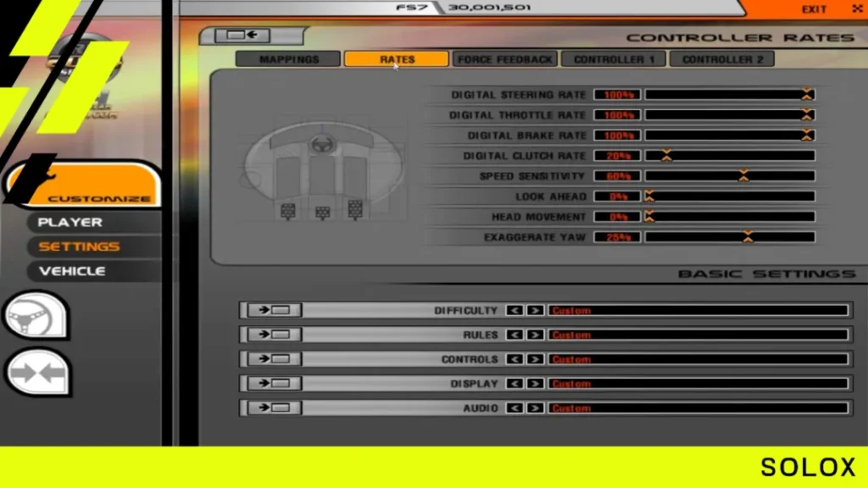
Task: Click the Difficulty previous arrow
Action: (x=515, y=310)
